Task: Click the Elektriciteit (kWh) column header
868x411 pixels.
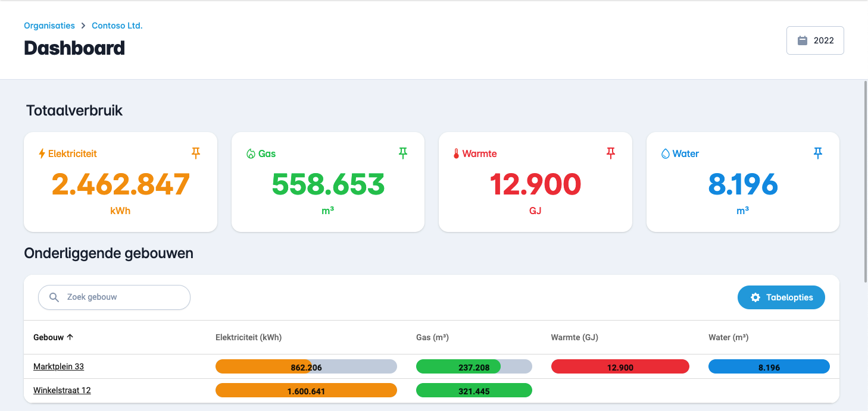Action: click(248, 337)
